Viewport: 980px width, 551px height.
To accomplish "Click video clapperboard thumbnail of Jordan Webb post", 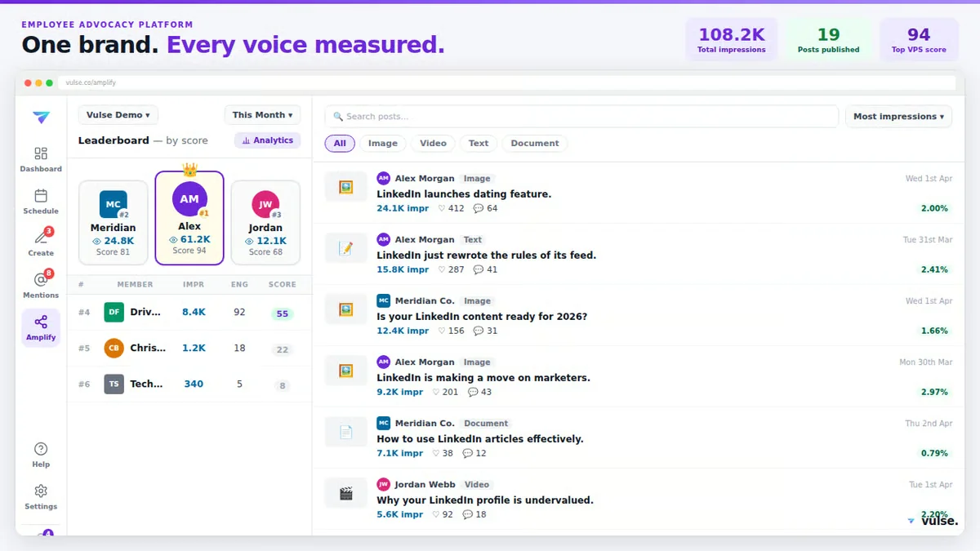I will [x=345, y=494].
